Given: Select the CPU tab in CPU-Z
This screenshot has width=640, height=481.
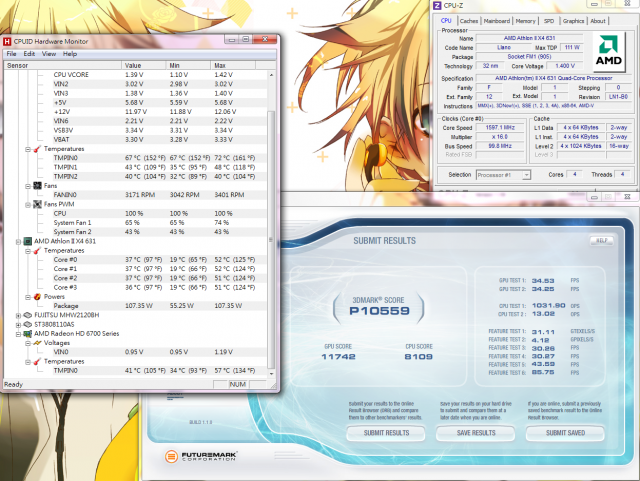Looking at the screenshot, I should (x=446, y=20).
